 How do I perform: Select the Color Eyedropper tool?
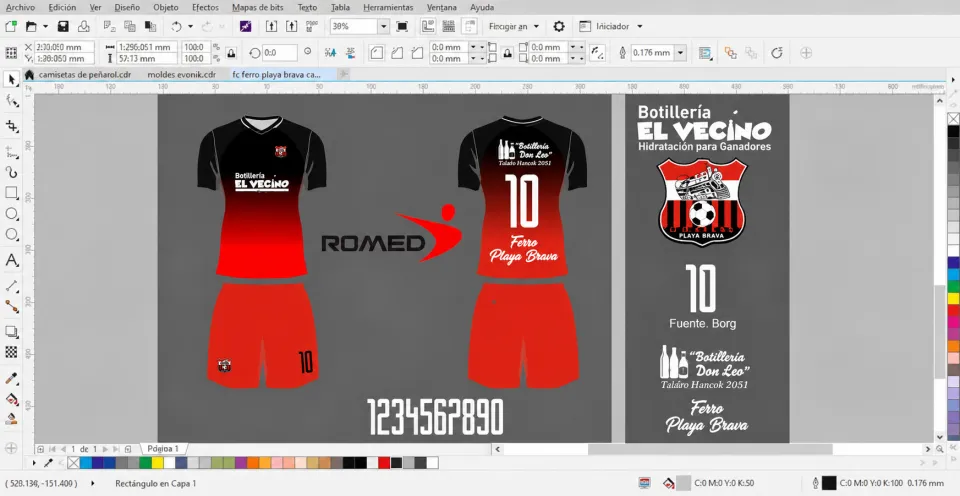pyautogui.click(x=11, y=378)
